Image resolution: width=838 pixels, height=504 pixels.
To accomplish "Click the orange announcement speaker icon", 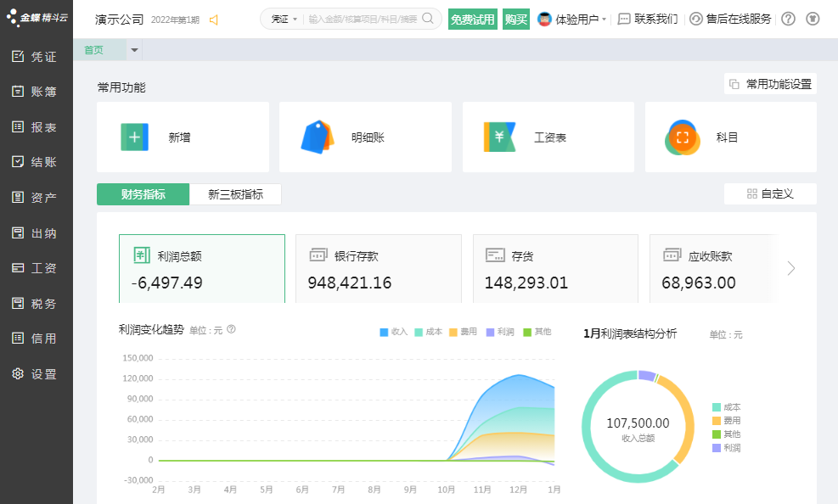I will 214,20.
